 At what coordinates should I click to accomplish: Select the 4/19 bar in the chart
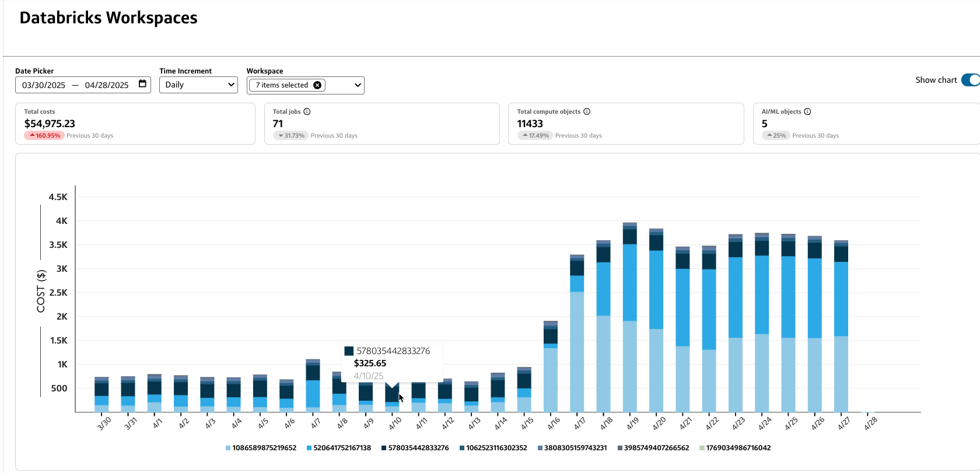point(630,317)
